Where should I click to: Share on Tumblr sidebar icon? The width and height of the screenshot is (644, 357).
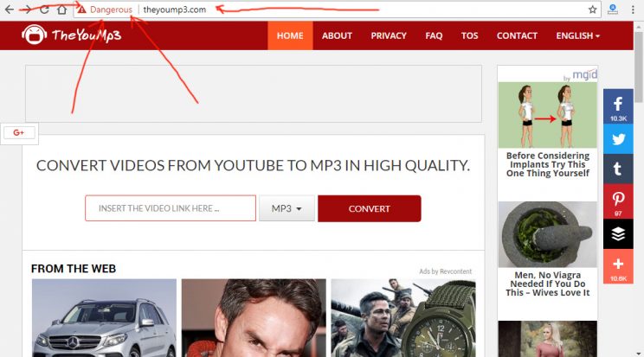tap(618, 169)
